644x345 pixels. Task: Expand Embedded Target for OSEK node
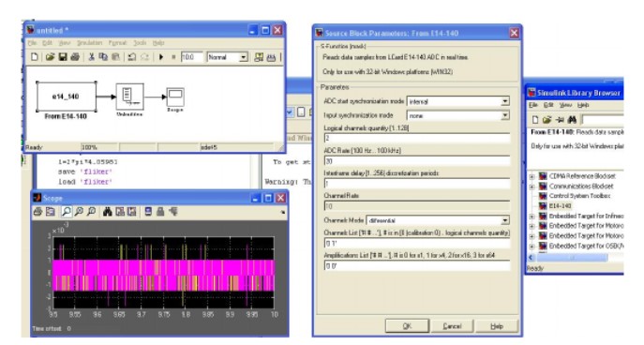click(532, 247)
